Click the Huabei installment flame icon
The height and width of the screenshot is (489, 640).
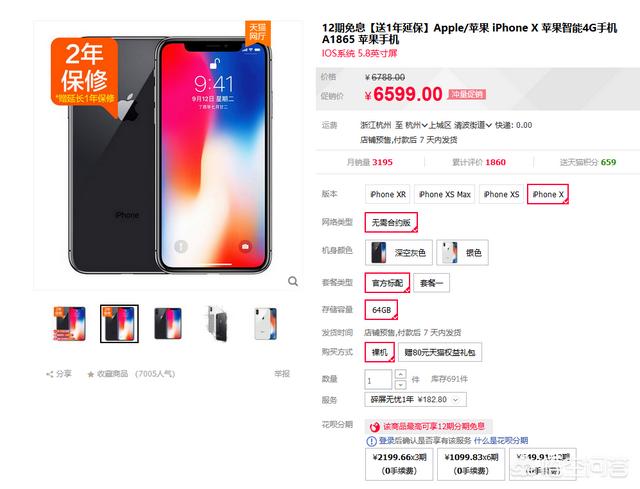pos(374,427)
